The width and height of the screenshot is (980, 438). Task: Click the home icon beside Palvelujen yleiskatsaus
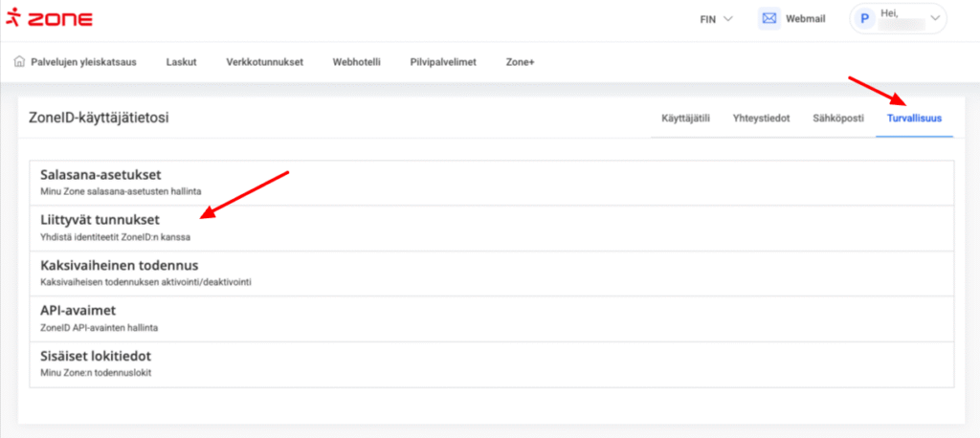[x=19, y=62]
